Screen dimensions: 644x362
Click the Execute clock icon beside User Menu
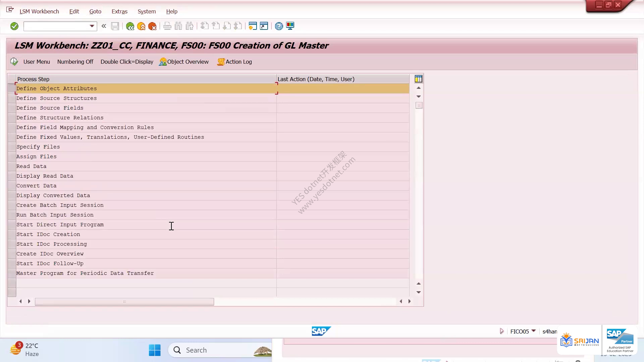click(14, 62)
